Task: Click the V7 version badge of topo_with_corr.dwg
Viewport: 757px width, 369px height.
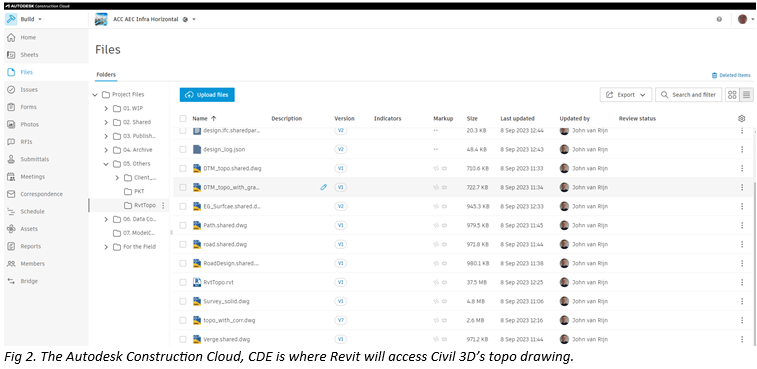Action: [x=340, y=320]
